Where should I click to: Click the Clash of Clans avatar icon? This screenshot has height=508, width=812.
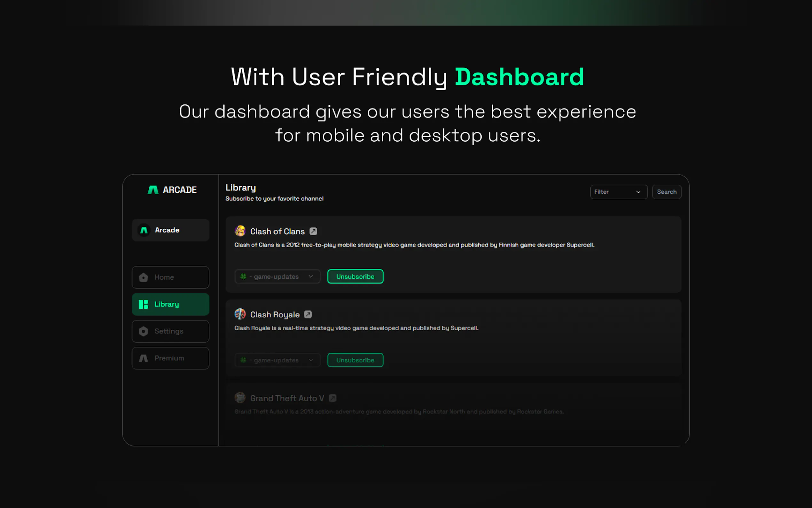240,231
